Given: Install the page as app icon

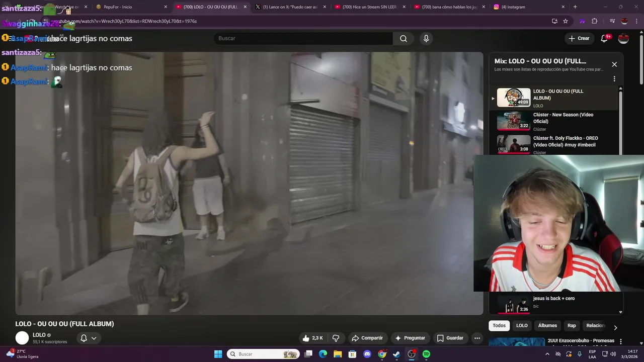Looking at the screenshot, I should (554, 21).
